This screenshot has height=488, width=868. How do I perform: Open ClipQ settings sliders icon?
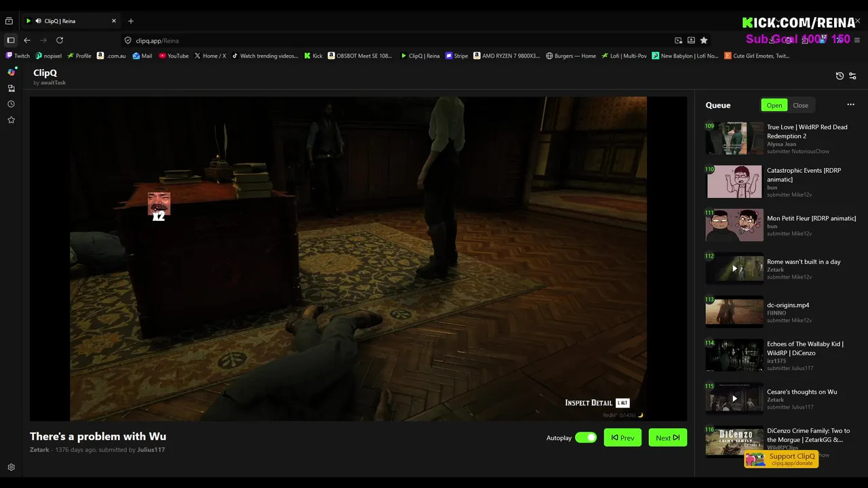tap(852, 76)
